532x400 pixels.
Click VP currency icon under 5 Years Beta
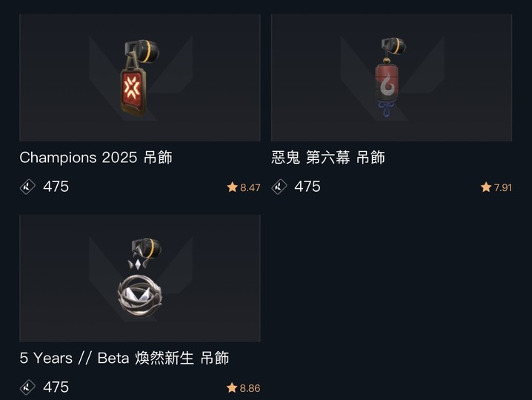pos(27,387)
